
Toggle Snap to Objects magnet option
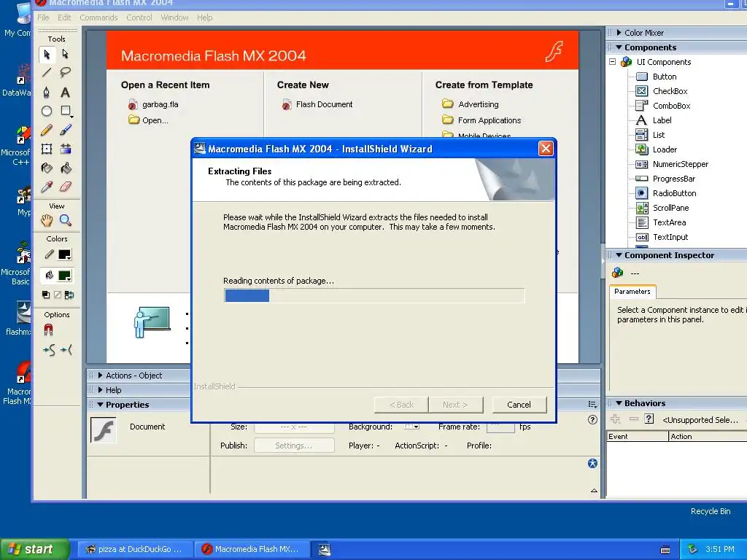click(x=49, y=330)
